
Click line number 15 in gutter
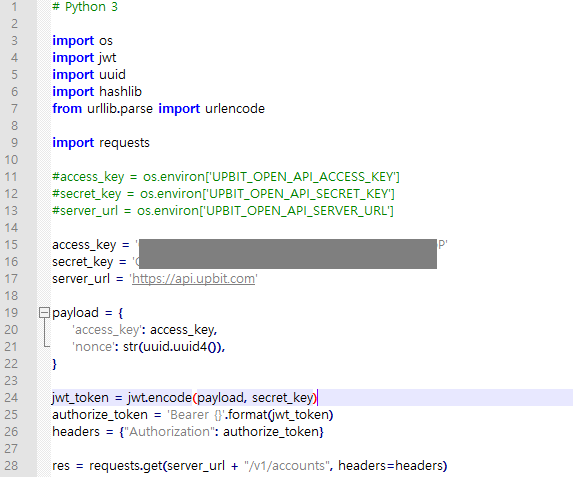(x=11, y=245)
